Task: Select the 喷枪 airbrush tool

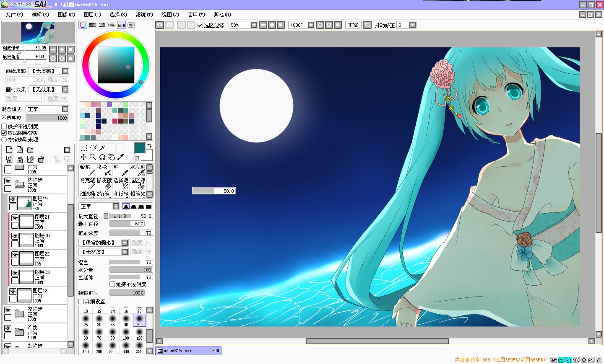Action: pos(104,170)
